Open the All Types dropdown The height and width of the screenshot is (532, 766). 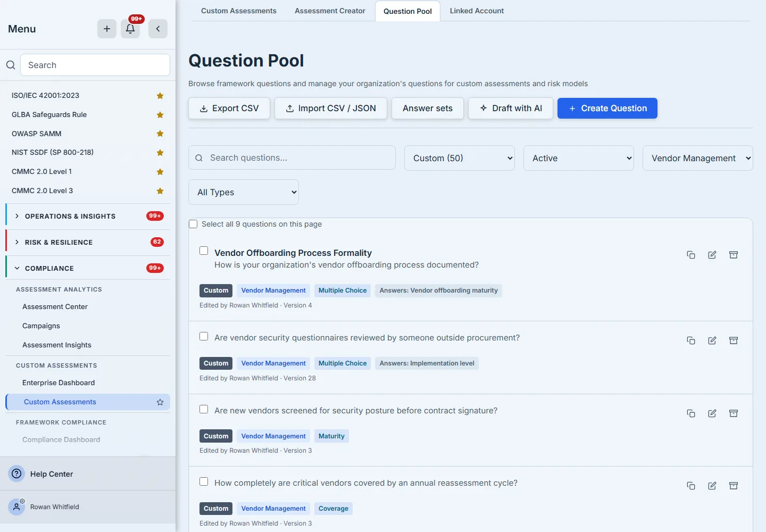click(x=244, y=192)
